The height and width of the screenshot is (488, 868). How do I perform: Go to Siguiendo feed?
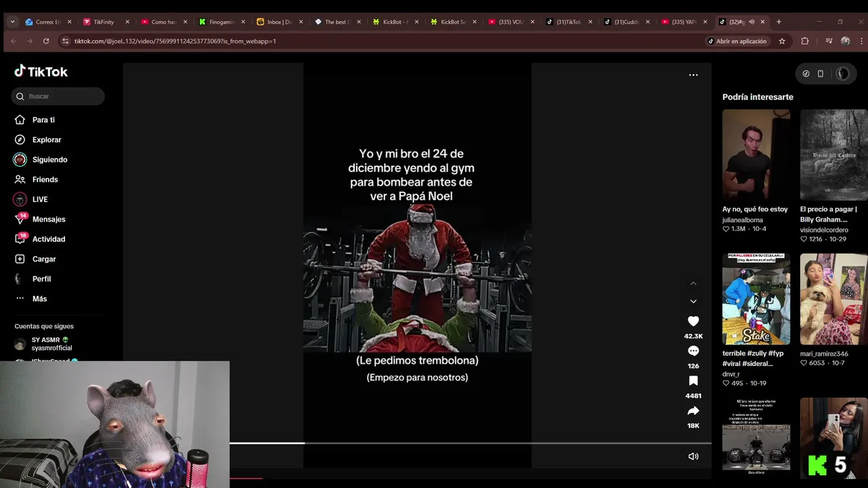coord(50,159)
